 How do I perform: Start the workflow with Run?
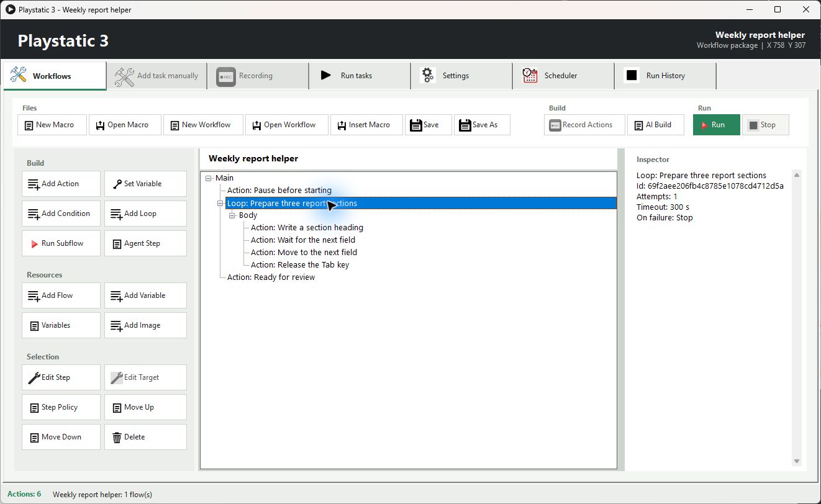pos(716,125)
